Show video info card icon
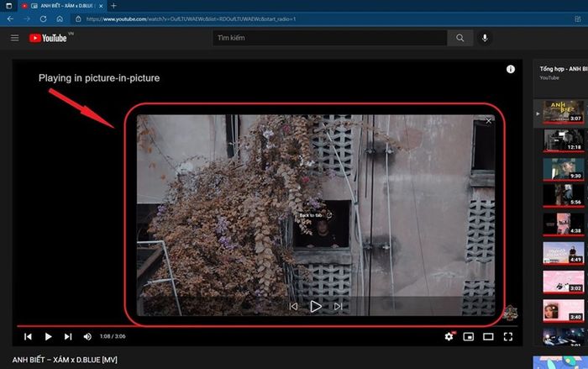The height and width of the screenshot is (369, 588). (511, 69)
